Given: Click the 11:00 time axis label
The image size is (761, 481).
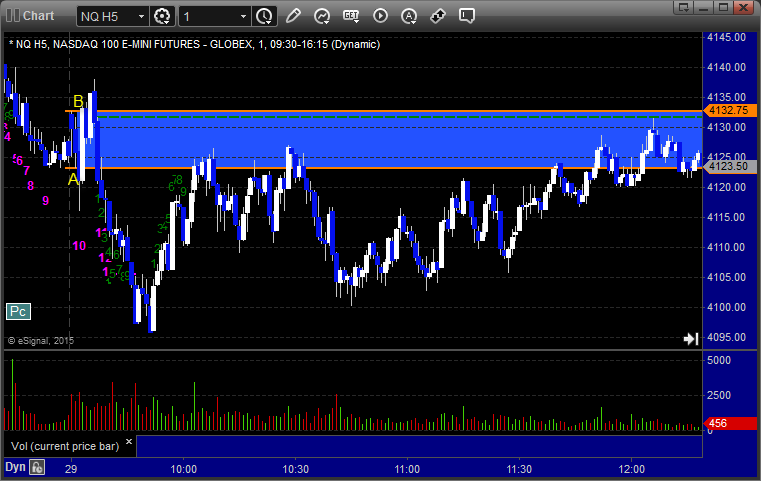Looking at the screenshot, I should [407, 469].
